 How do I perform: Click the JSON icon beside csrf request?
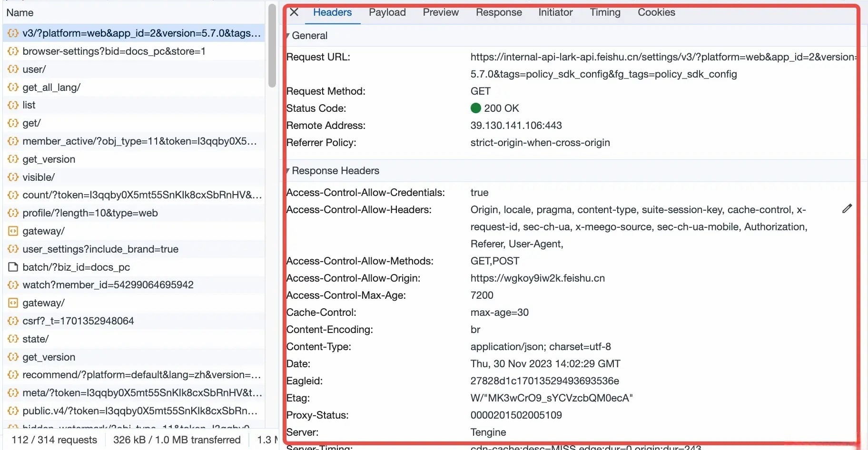coord(13,321)
